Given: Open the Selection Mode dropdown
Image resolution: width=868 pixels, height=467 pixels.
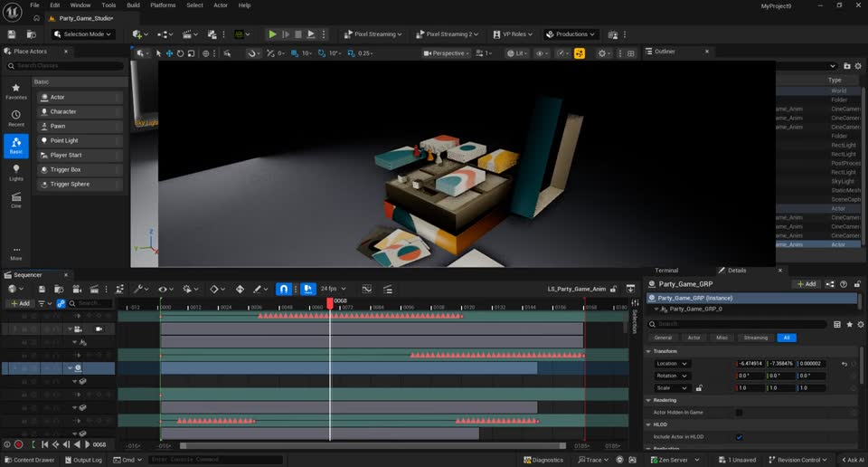Looking at the screenshot, I should tap(82, 34).
